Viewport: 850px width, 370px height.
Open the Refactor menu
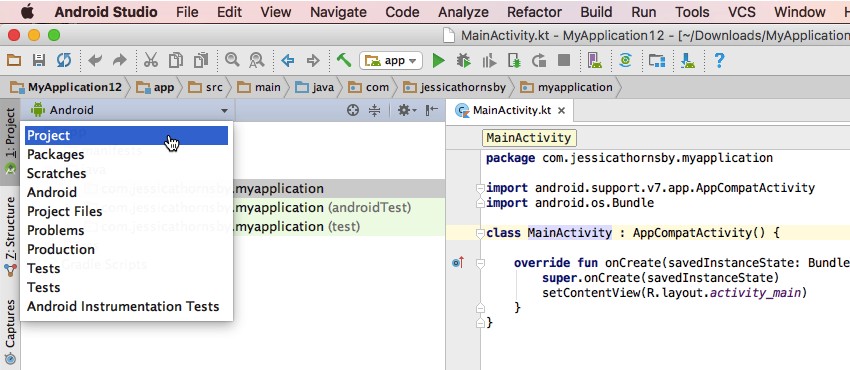(535, 12)
